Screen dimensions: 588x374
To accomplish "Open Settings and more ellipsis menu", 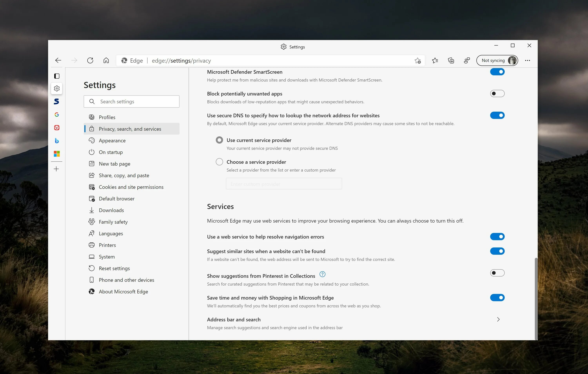I will pyautogui.click(x=527, y=60).
